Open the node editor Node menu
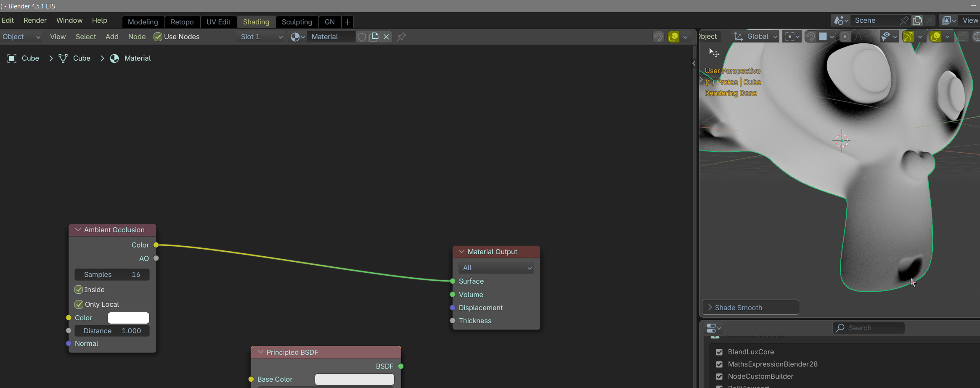This screenshot has width=980, height=388. click(x=137, y=37)
